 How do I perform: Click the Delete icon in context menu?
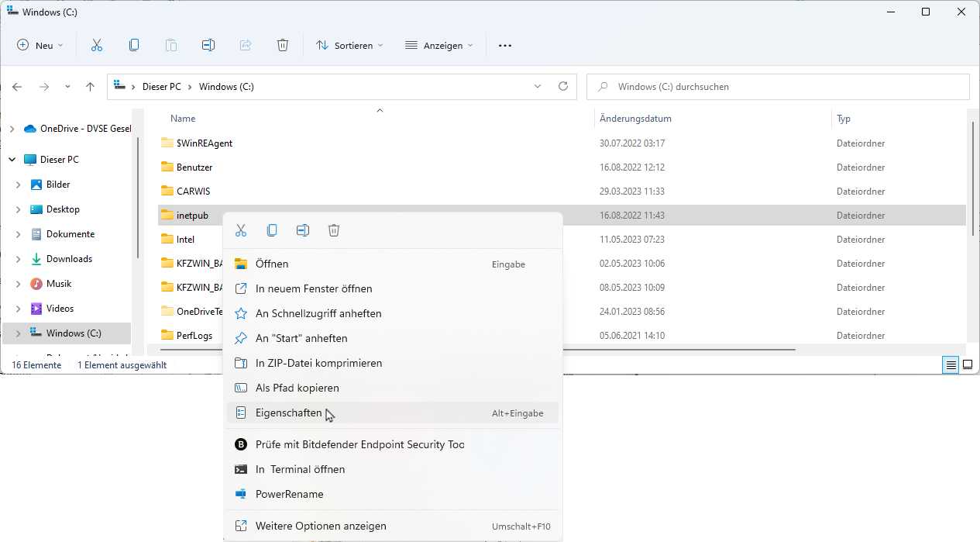(334, 230)
